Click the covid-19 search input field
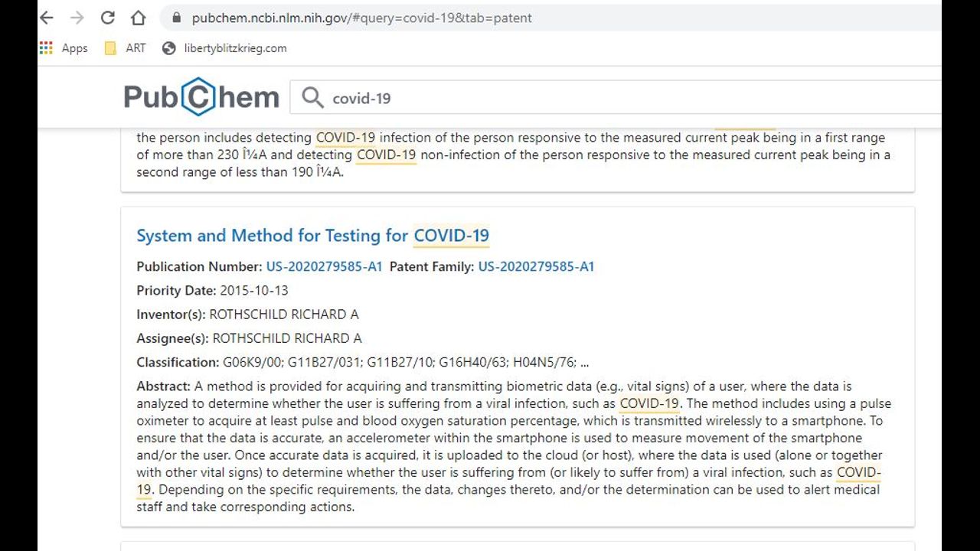Viewport: 980px width, 551px height. [x=612, y=98]
